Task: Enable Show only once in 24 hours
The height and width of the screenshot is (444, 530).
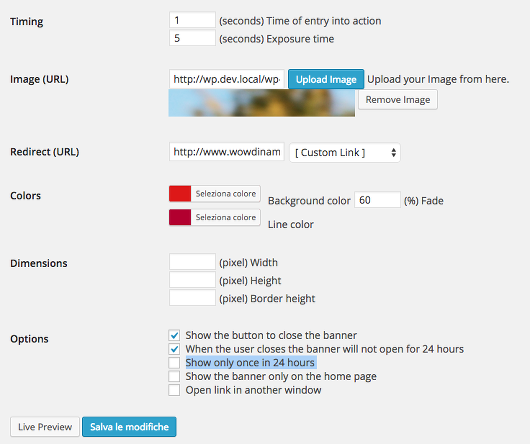Action: point(174,363)
